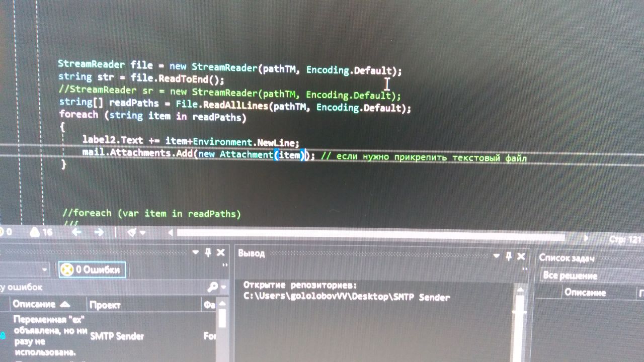Navigate forward with the right arrow
Image resolution: width=644 pixels, height=362 pixels.
point(99,232)
